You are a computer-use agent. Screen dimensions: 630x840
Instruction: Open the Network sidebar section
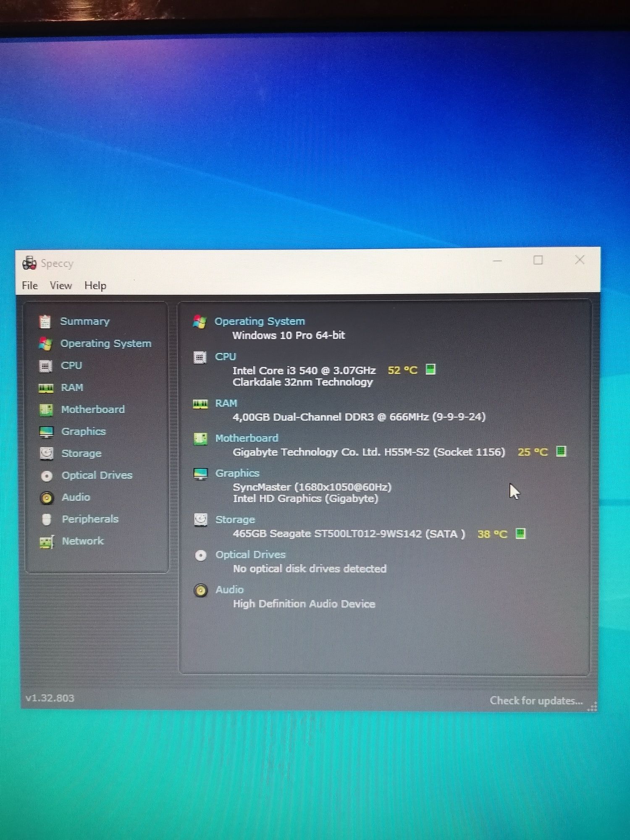[83, 541]
